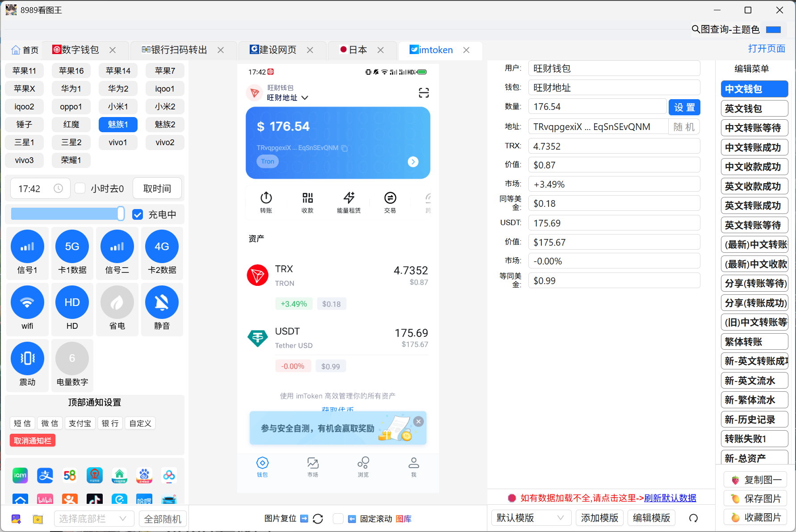
Task: Click the red 取消通知栏 button
Action: [33, 441]
